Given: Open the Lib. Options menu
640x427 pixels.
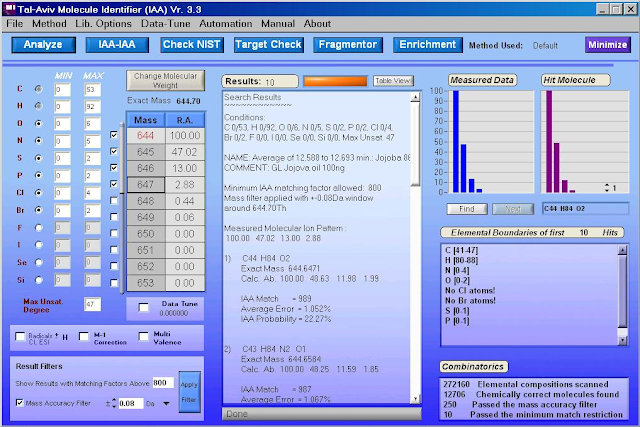Looking at the screenshot, I should (x=103, y=24).
